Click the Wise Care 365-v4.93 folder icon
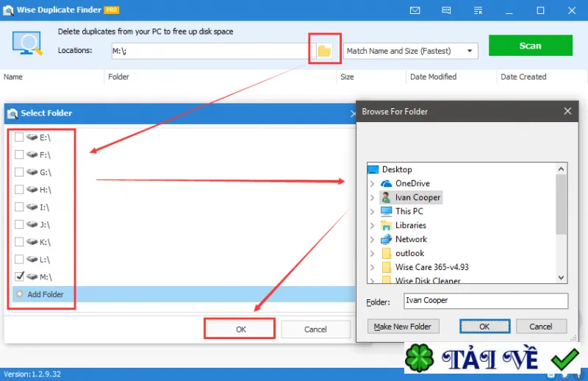 tap(387, 267)
